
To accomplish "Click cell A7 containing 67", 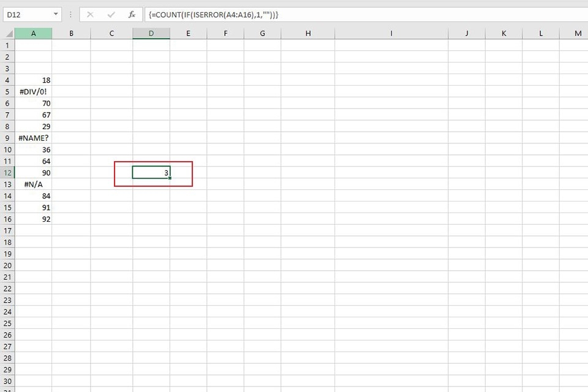I will [x=33, y=115].
